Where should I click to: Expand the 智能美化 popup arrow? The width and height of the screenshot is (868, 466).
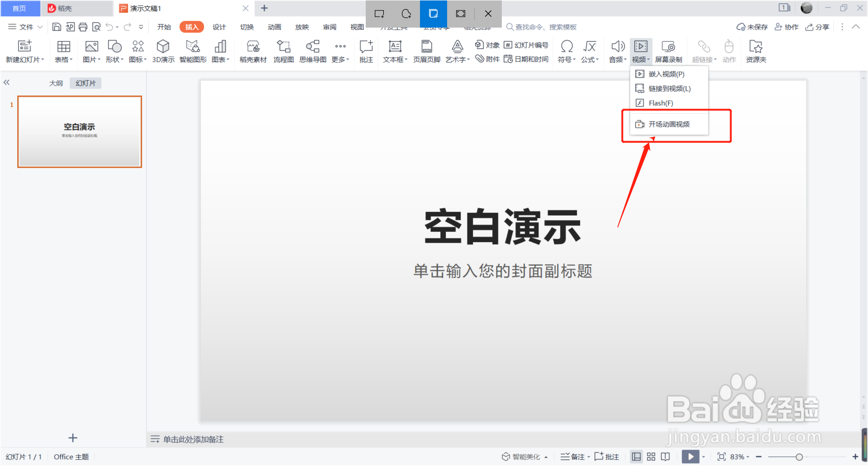point(546,457)
